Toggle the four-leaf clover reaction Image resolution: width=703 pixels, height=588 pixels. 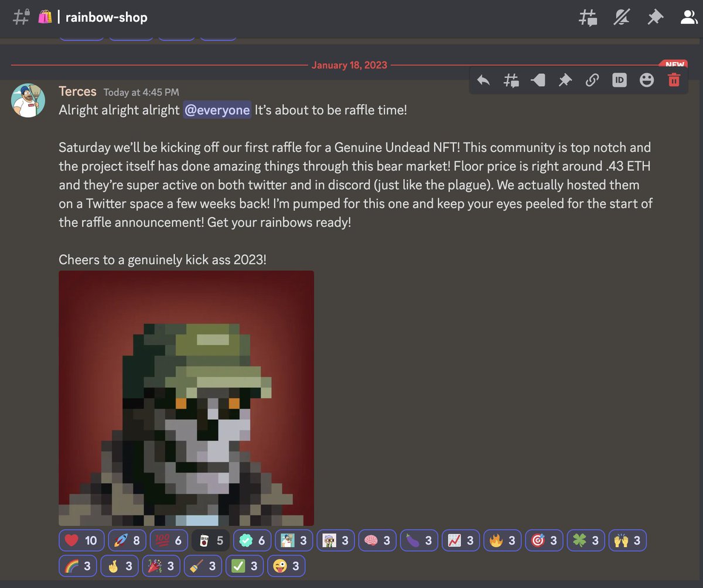coord(586,541)
